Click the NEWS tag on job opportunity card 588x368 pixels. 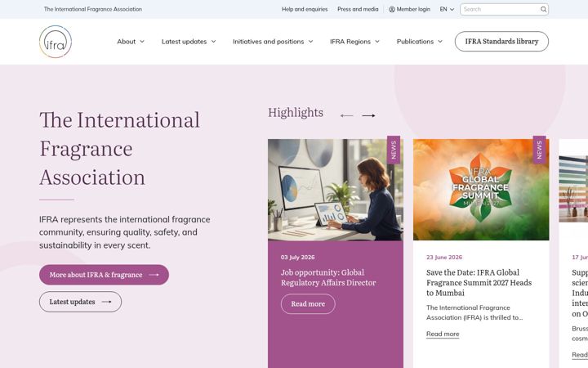pyautogui.click(x=394, y=150)
